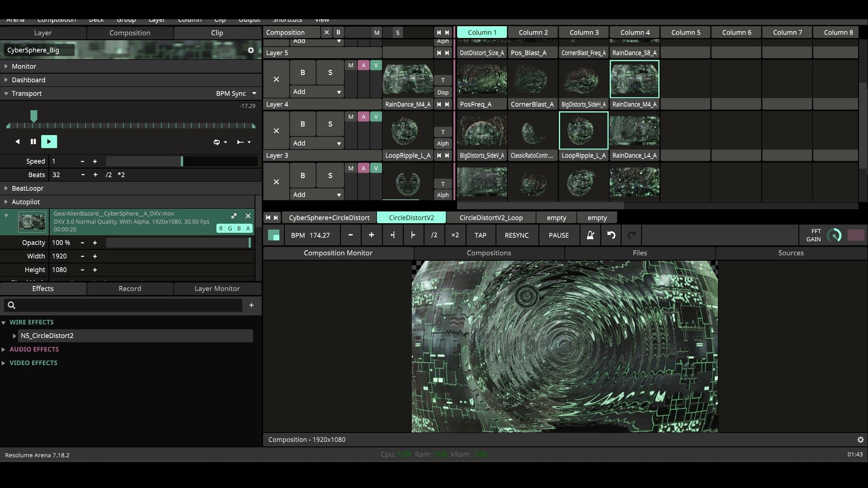Remove the GearAlienBazard clip source with the X
Image resolution: width=868 pixels, height=488 pixels.
tap(248, 216)
